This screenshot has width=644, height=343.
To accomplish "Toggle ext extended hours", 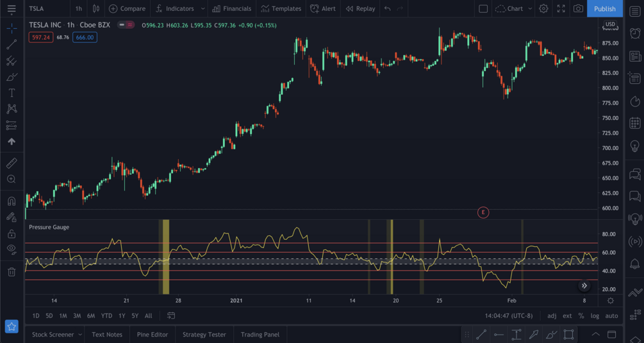I will 567,316.
